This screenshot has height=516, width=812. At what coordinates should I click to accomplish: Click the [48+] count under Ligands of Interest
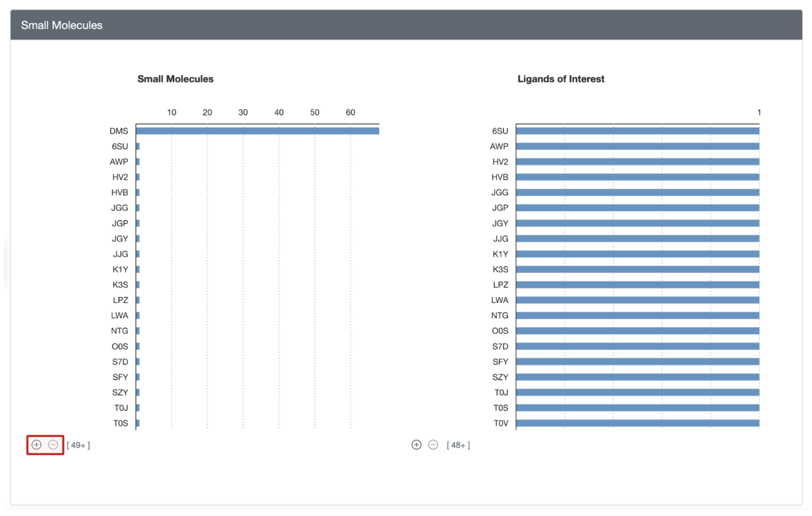point(458,445)
